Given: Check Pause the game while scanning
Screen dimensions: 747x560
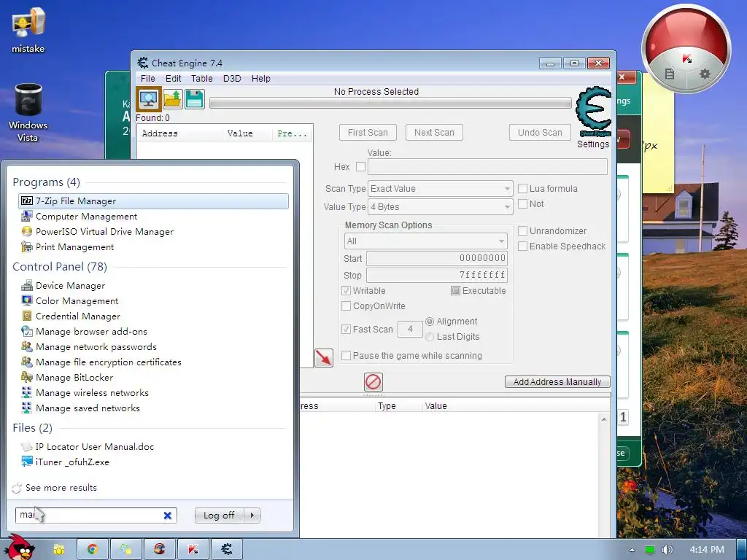Looking at the screenshot, I should tap(347, 356).
